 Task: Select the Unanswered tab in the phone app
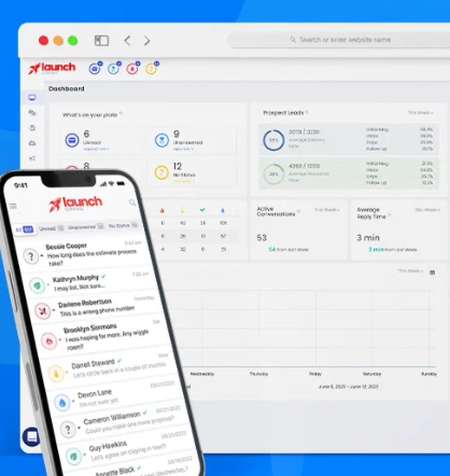[x=86, y=227]
